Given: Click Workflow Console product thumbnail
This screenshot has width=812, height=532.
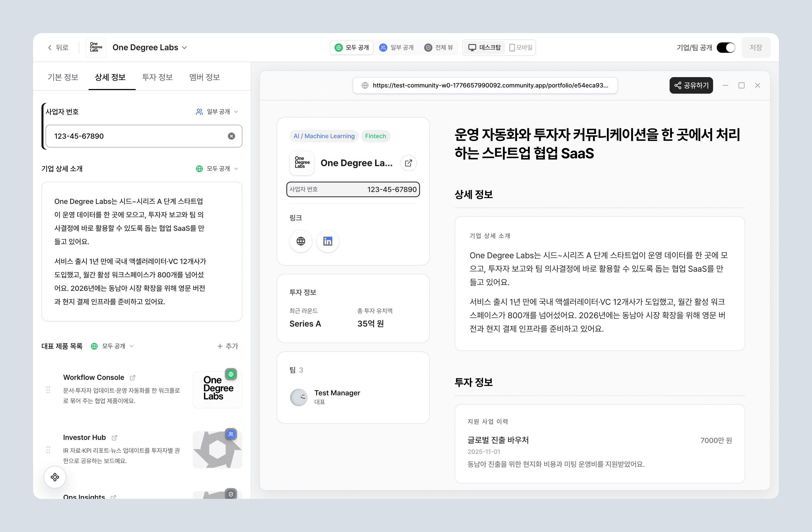Looking at the screenshot, I should pos(217,389).
